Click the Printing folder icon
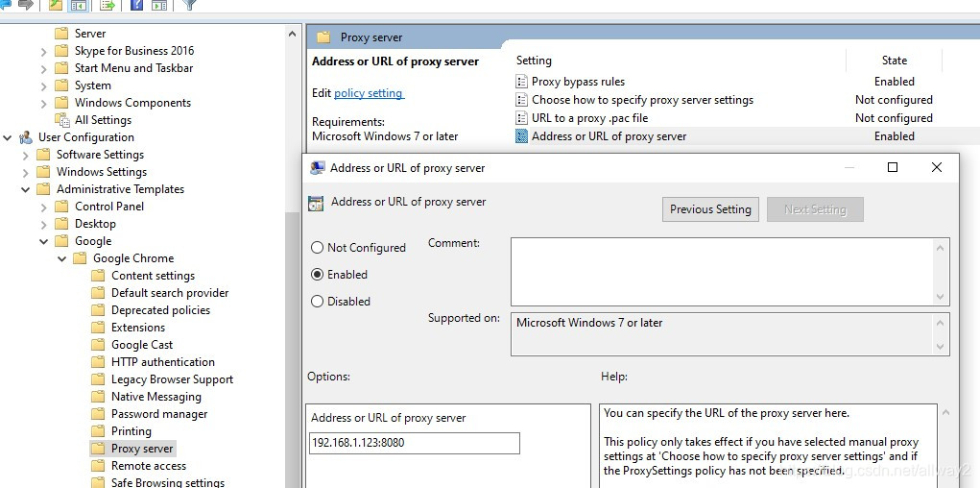Viewport: 980px width, 488px height. 98,431
